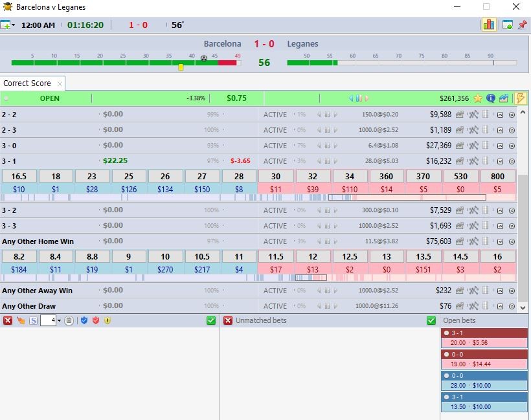Expand the 3 - 2 row prices
The height and width of the screenshot is (420, 531).
(500, 210)
